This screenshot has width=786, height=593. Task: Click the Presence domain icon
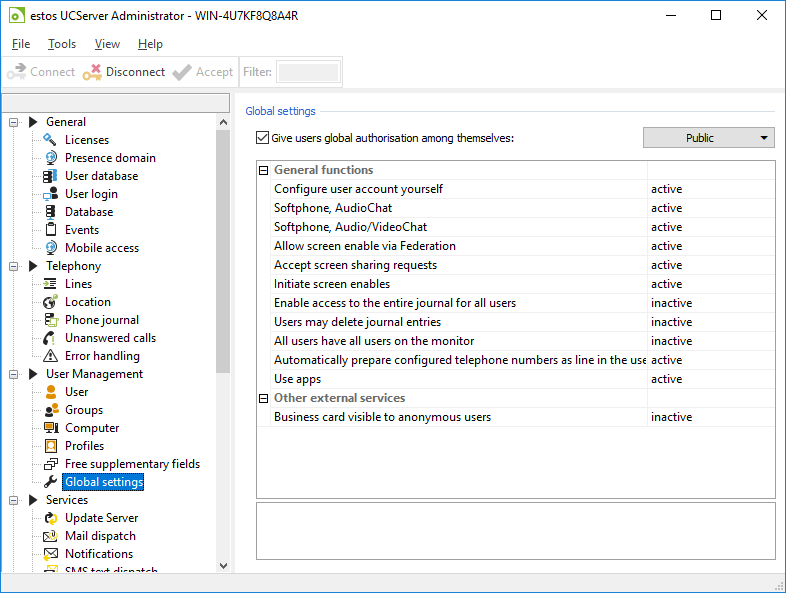(x=50, y=158)
